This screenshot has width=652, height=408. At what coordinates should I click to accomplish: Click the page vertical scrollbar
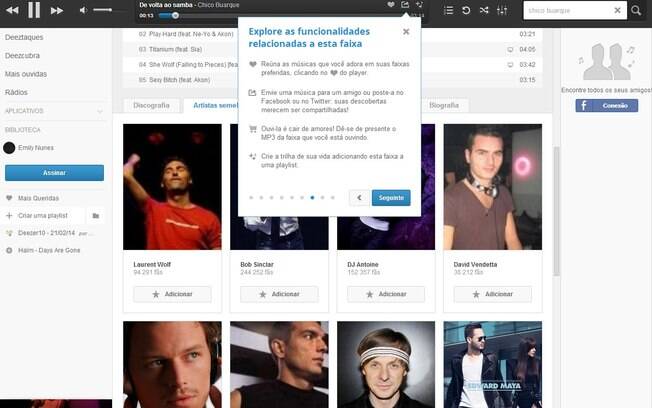[x=556, y=211]
